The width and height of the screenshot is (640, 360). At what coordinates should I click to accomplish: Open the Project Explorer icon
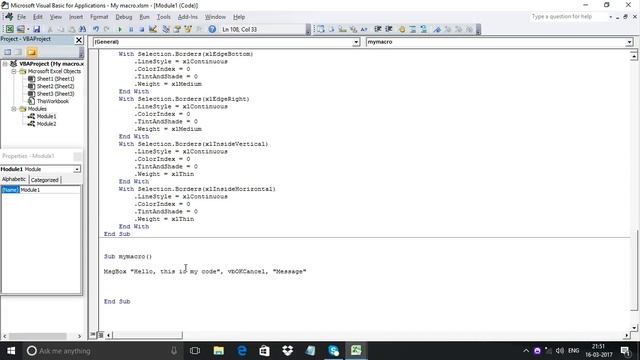166,29
